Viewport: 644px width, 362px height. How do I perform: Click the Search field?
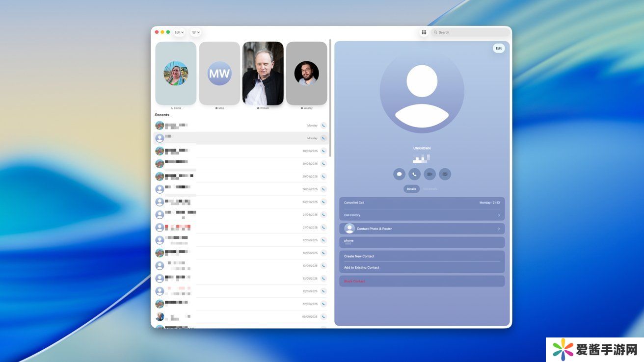471,32
